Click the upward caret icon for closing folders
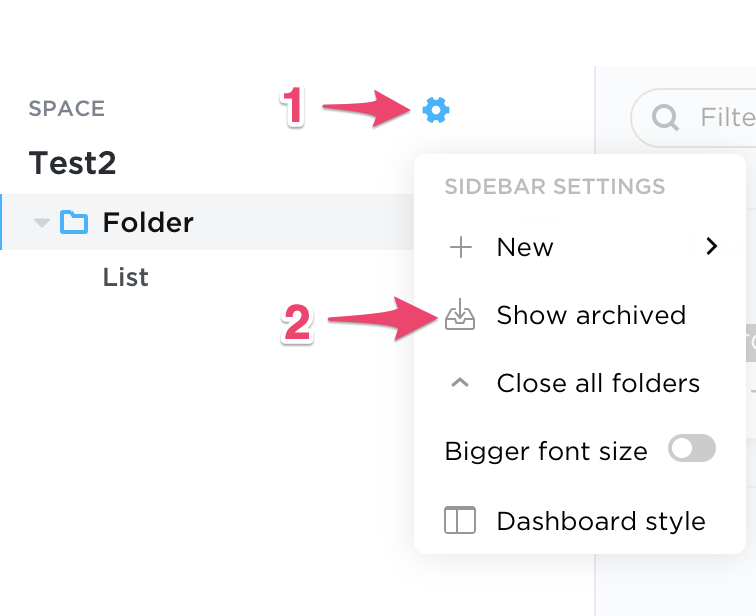Viewport: 756px width, 616px height. pos(459,383)
